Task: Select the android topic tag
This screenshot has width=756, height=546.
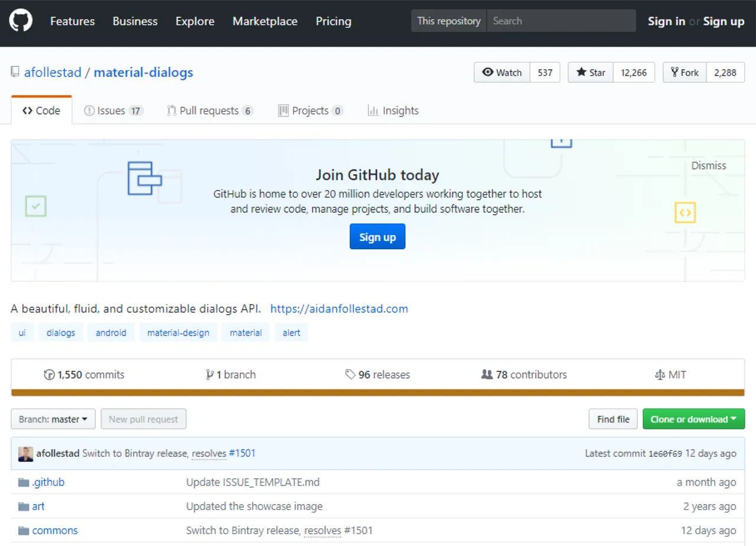Action: [x=111, y=333]
